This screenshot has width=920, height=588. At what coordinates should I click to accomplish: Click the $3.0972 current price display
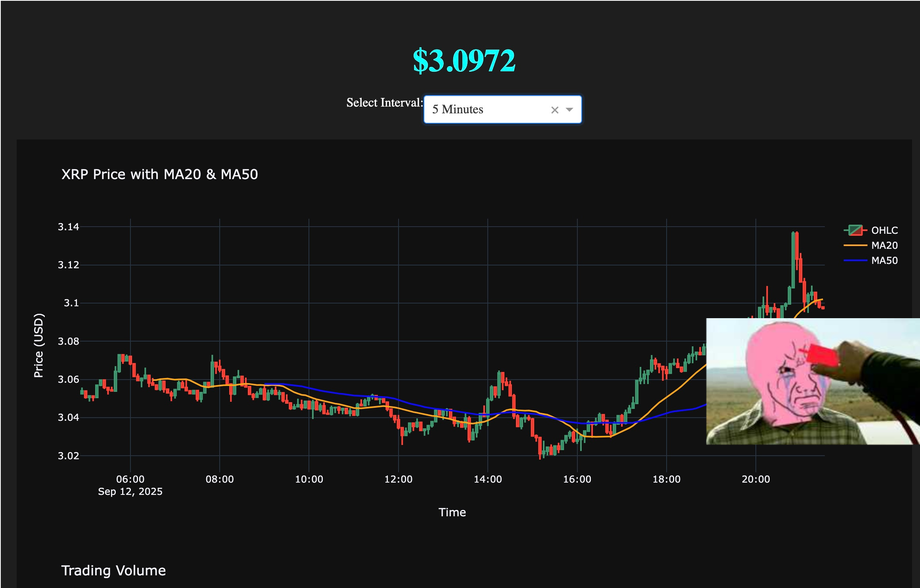(464, 61)
